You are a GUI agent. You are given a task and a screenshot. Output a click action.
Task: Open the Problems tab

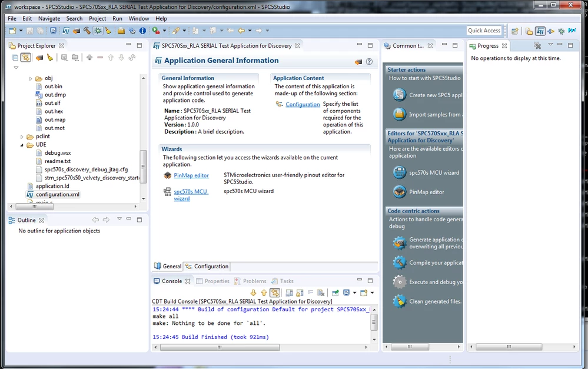[x=250, y=281]
